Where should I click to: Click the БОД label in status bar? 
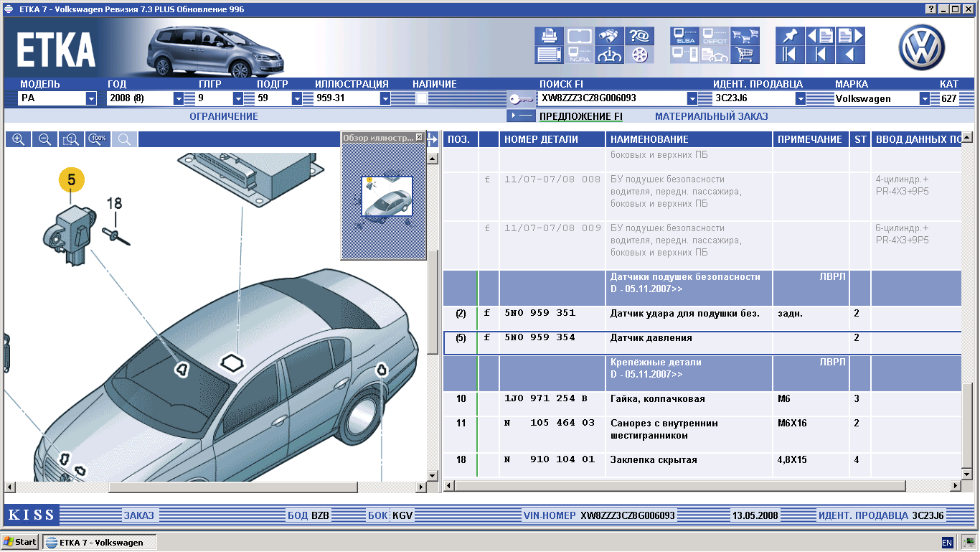click(297, 515)
